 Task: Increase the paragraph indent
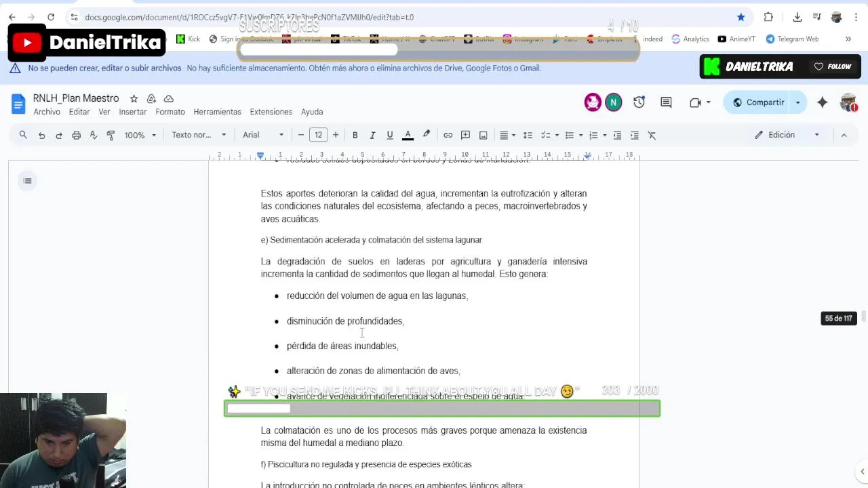click(x=635, y=135)
